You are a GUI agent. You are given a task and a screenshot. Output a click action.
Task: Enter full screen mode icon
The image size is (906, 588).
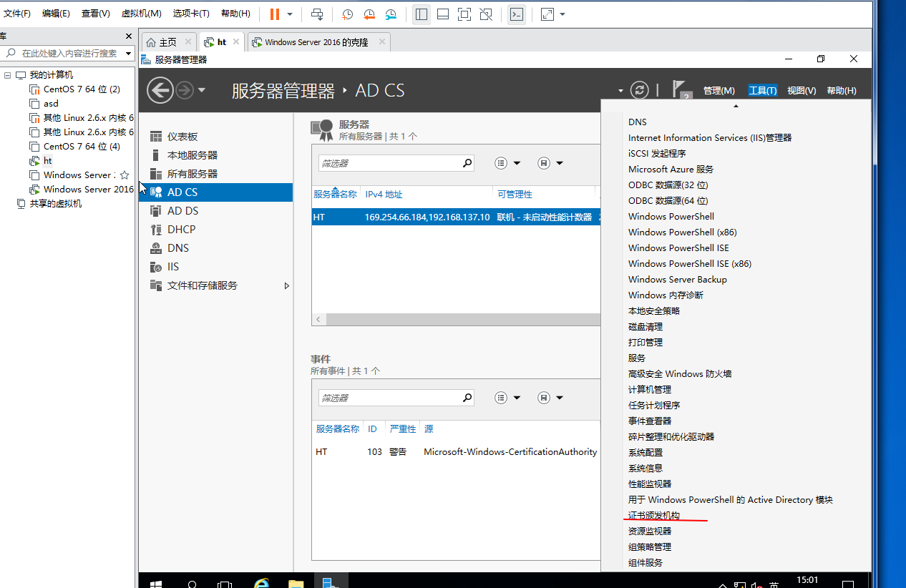(464, 14)
